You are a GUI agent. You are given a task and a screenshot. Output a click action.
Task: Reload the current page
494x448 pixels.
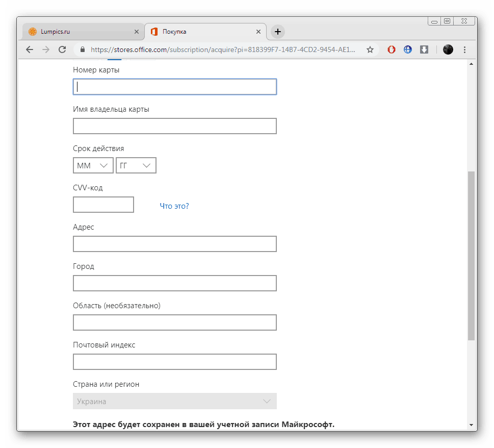(x=62, y=49)
